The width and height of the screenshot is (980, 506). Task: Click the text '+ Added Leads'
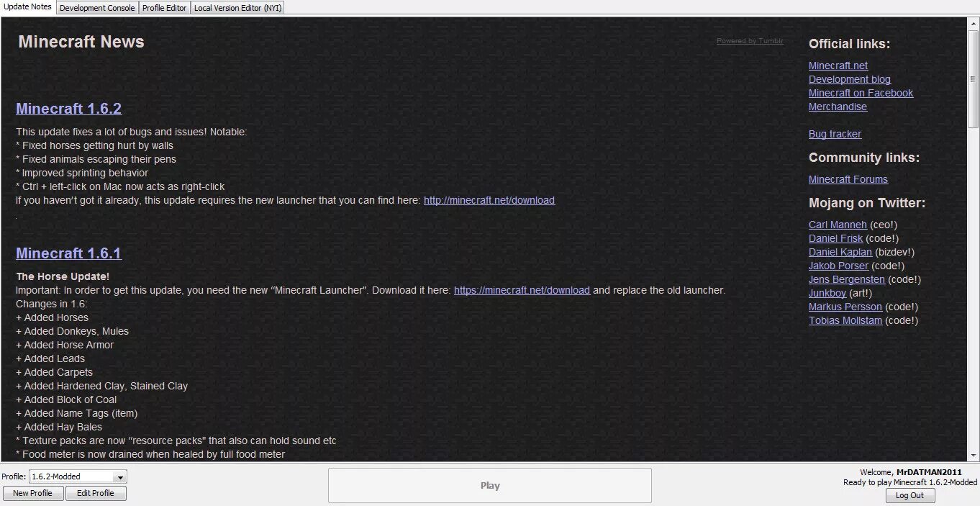tap(50, 358)
